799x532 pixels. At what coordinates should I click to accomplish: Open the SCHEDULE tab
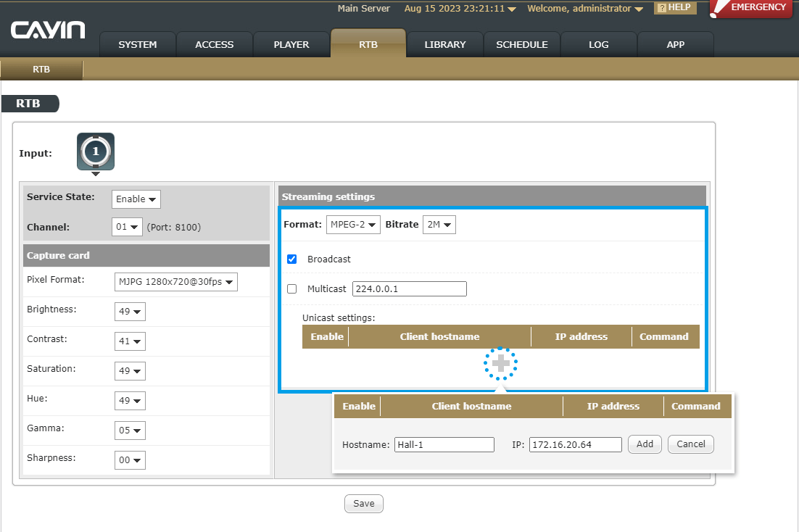coord(522,44)
